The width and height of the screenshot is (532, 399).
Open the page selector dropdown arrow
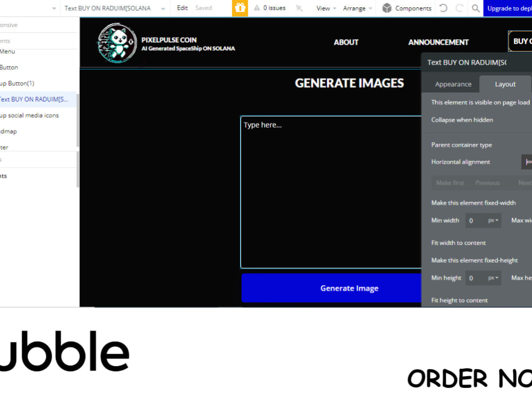[x=54, y=9]
